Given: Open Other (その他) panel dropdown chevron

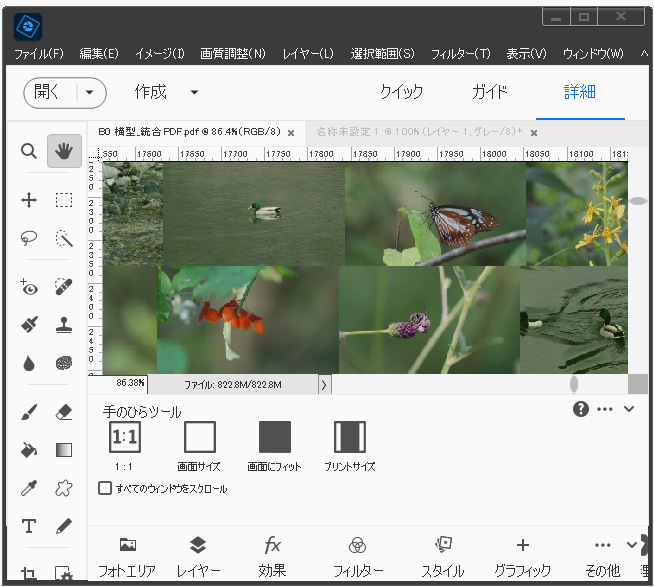Looking at the screenshot, I should (x=632, y=544).
